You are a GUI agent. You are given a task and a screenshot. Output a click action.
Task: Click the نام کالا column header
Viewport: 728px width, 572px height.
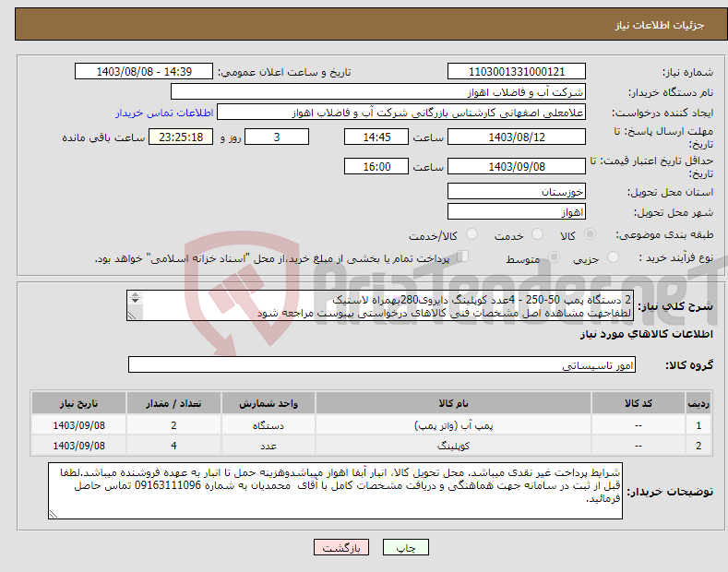[453, 403]
